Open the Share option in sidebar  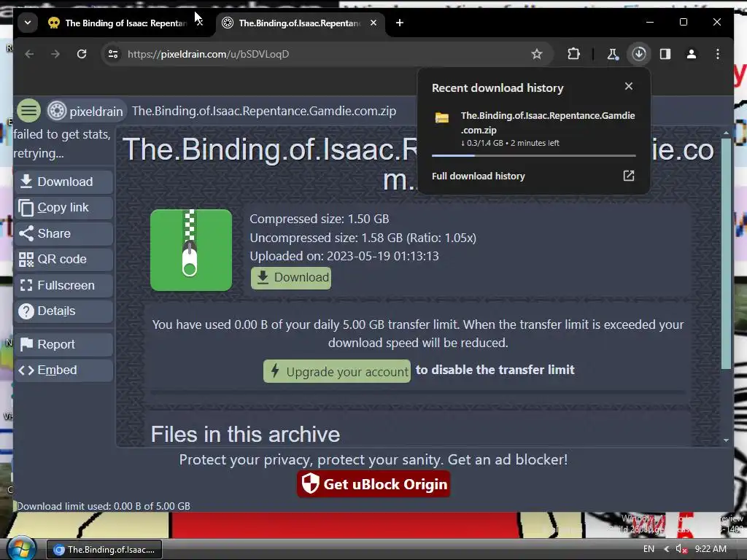(x=64, y=233)
